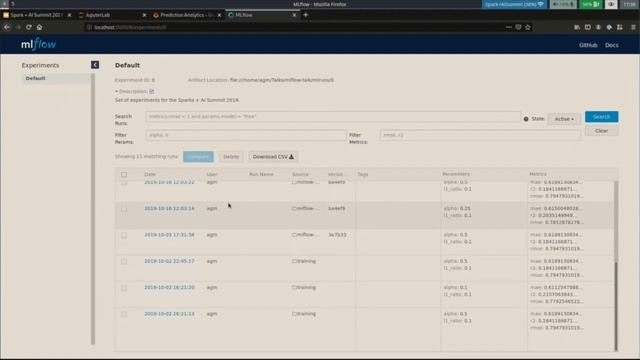Viewport: 640px width, 360px height.
Task: Select run 2019-10-02 22:45:17 checkbox
Action: point(124,262)
